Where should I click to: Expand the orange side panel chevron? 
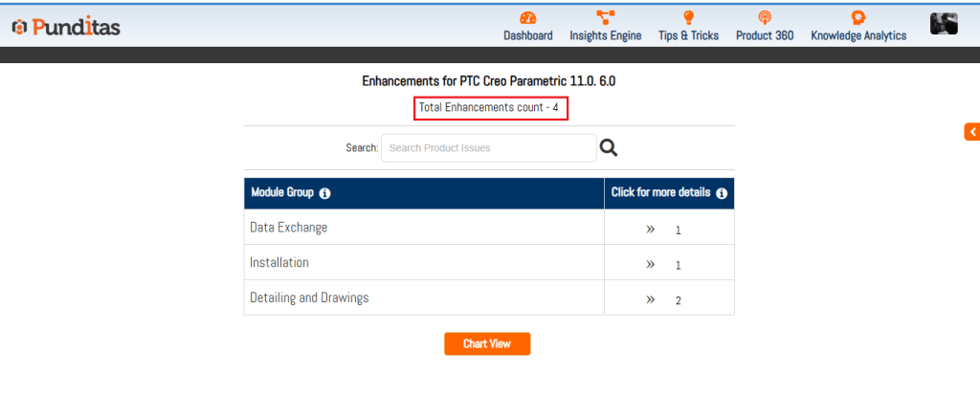972,132
